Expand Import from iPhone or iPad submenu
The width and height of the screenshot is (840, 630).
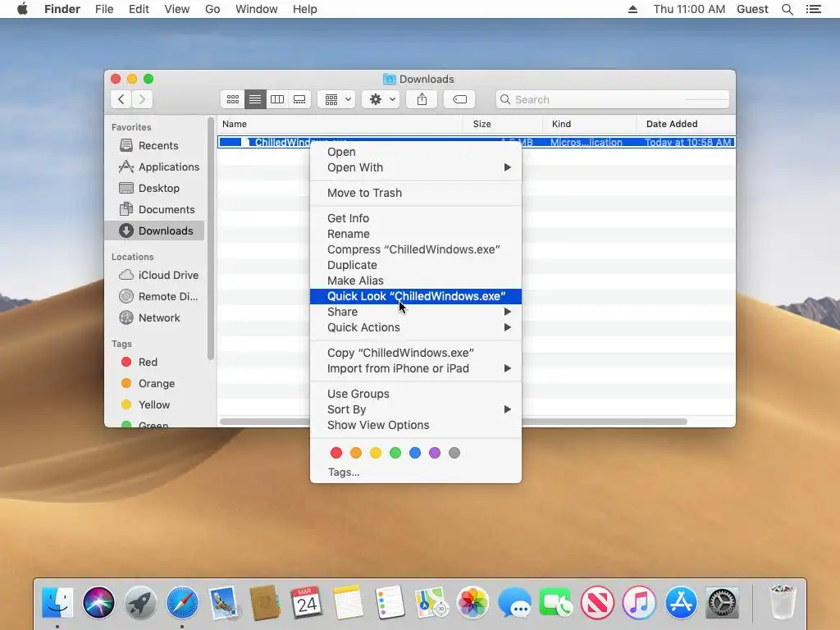click(416, 368)
